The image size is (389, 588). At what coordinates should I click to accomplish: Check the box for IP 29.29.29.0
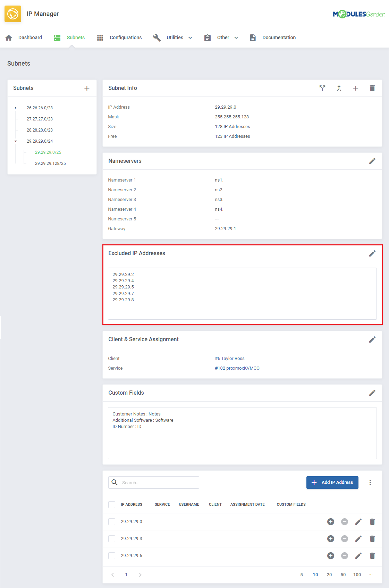112,522
